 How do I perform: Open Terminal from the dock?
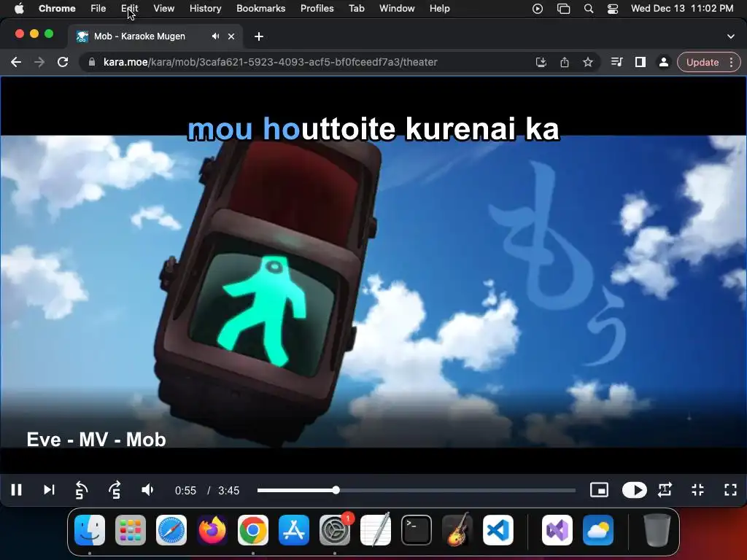(417, 530)
